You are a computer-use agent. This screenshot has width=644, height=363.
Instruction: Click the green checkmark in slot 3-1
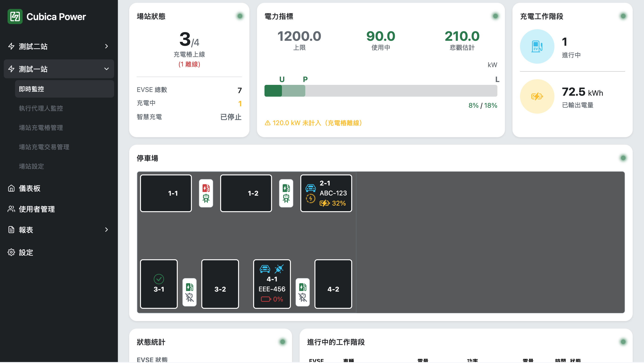pos(159,279)
